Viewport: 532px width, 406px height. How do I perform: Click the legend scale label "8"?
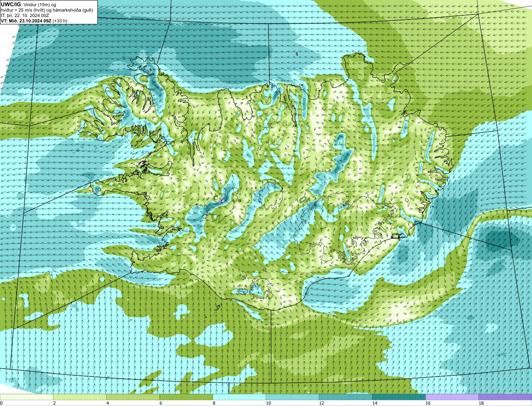214,403
